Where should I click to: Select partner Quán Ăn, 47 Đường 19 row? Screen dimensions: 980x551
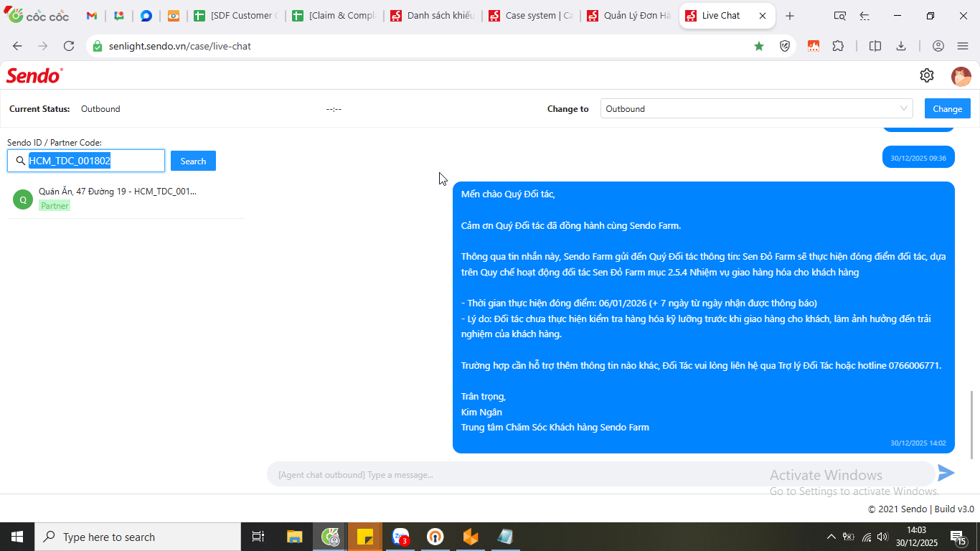126,199
